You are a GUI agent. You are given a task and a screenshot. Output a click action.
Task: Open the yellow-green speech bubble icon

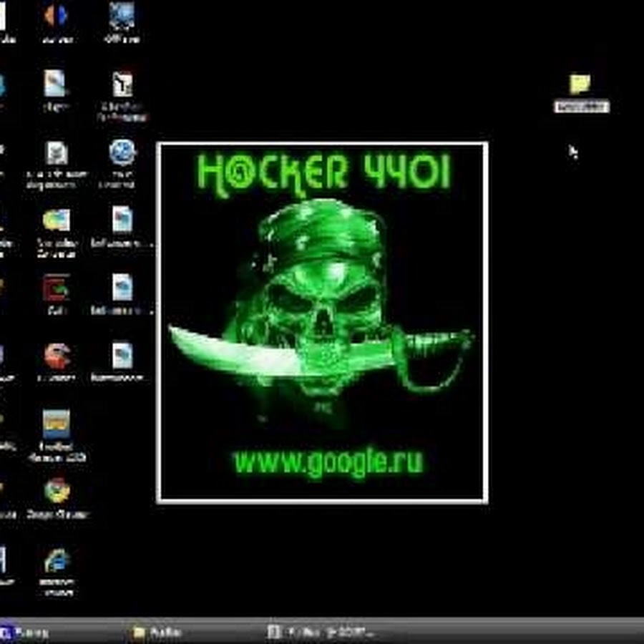57,220
